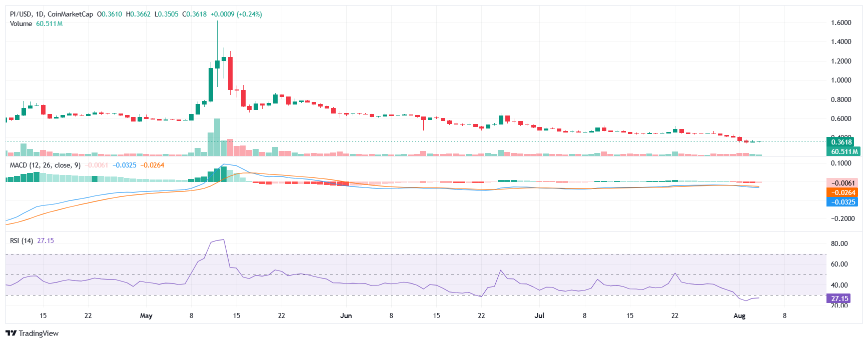Click the MACD legend histogram value −0.0061
Viewport: 868px width, 343px height.
point(96,165)
